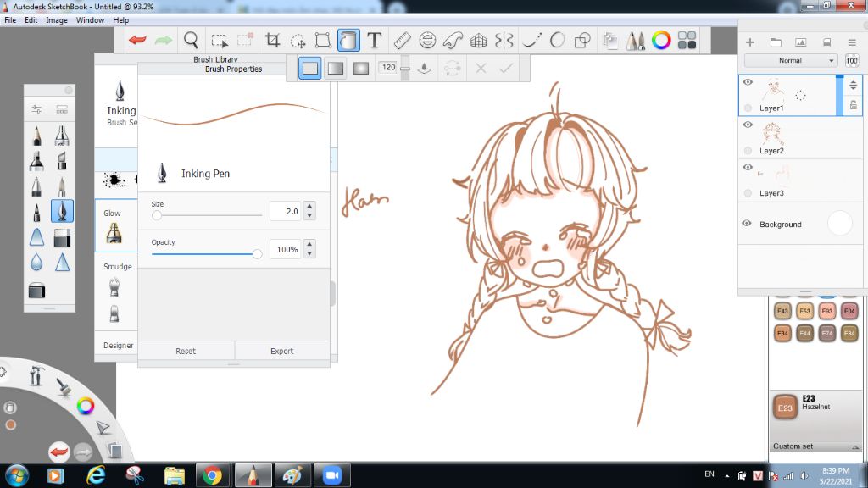Choose Radial Gradient fill mode
868x488 pixels.
click(x=361, y=68)
